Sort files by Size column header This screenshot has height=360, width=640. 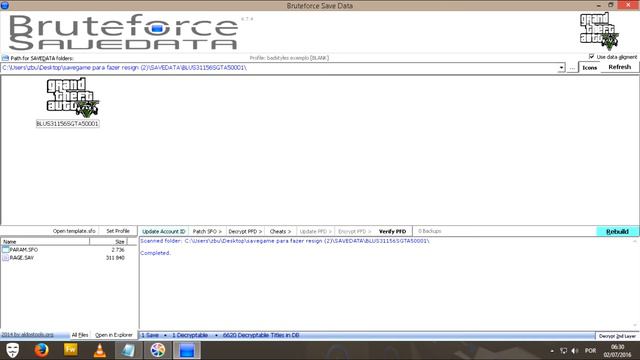(x=109, y=242)
